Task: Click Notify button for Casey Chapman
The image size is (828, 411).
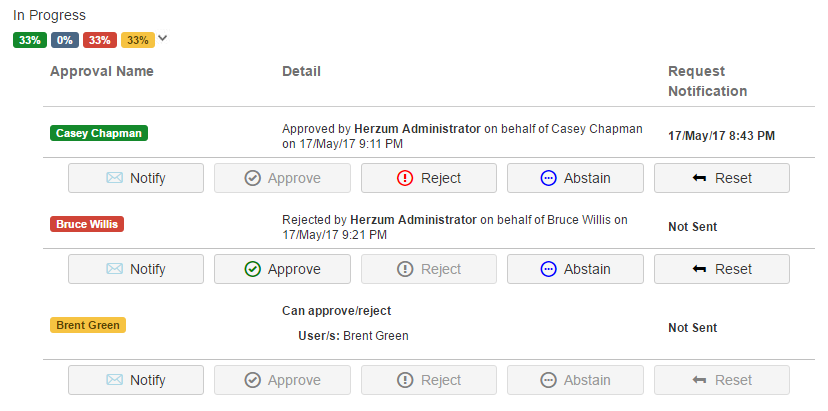Action: (136, 179)
